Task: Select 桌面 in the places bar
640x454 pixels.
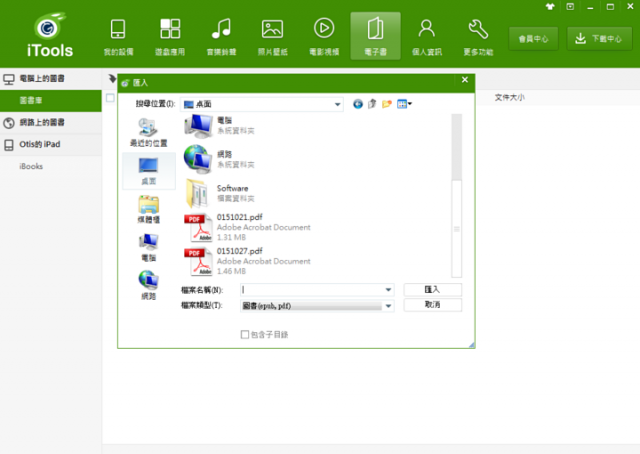Action: coord(149,171)
